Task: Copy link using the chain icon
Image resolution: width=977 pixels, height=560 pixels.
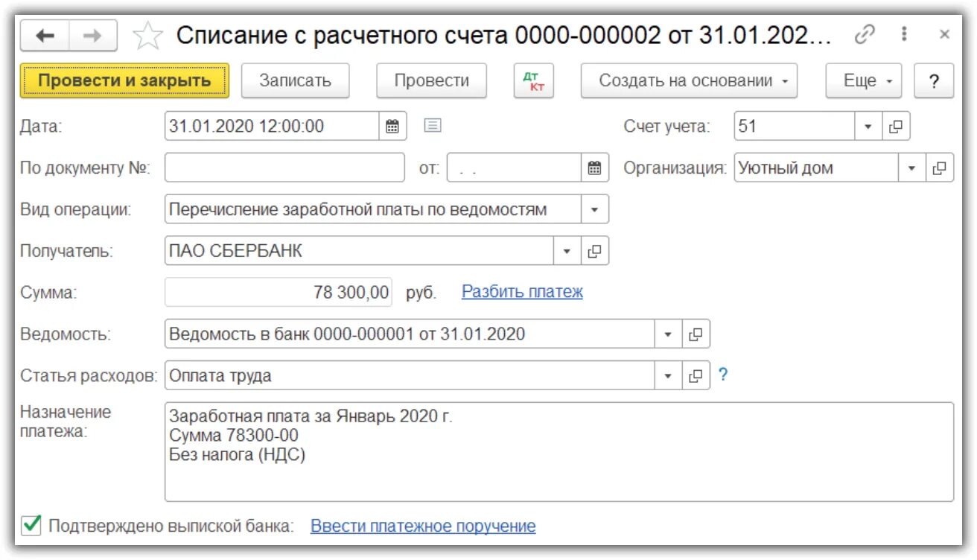Action: (865, 34)
